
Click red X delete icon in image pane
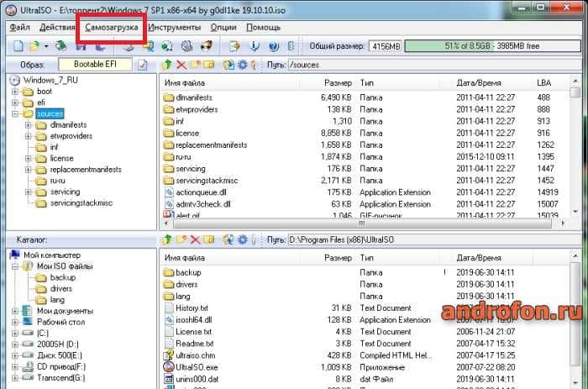(181, 65)
